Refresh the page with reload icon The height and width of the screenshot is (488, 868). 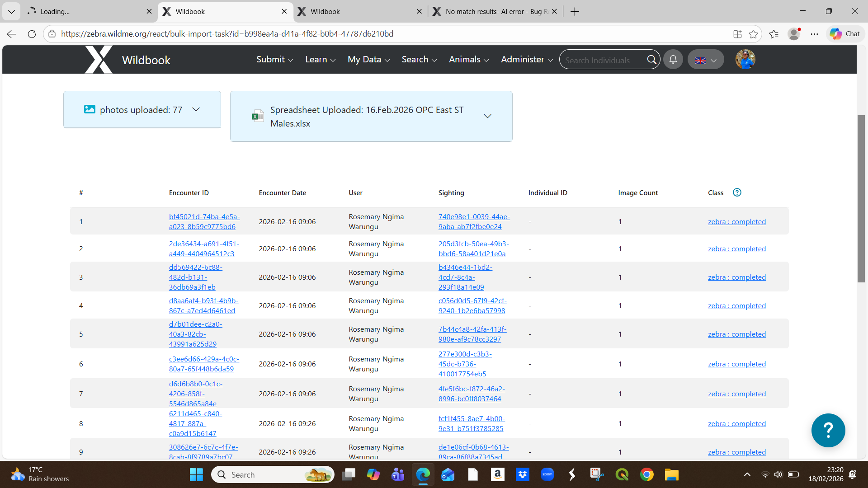(32, 34)
